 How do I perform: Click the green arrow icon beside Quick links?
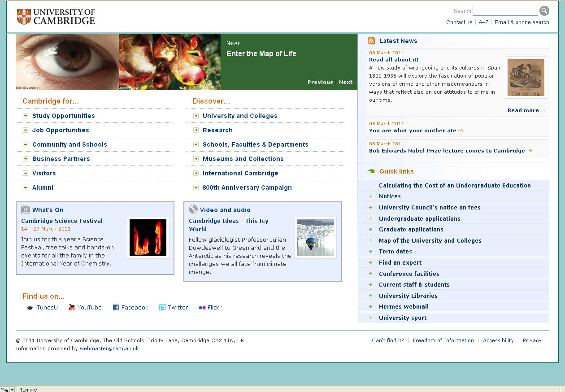pos(371,171)
